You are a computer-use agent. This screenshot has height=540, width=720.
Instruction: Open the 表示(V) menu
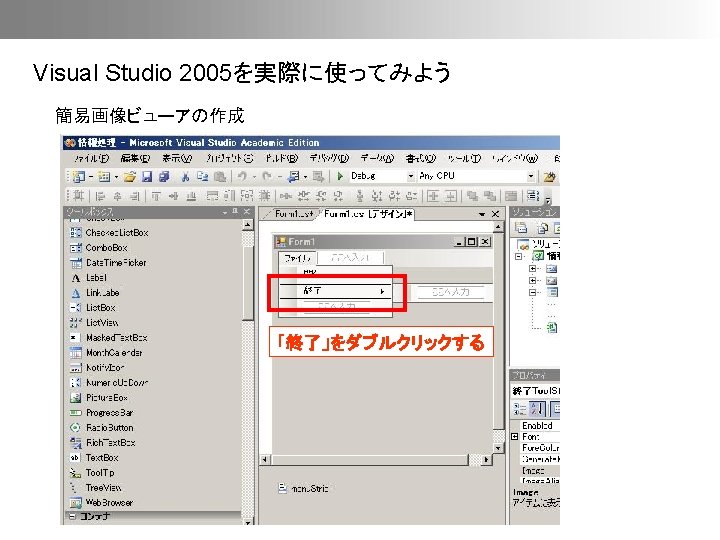pyautogui.click(x=177, y=158)
